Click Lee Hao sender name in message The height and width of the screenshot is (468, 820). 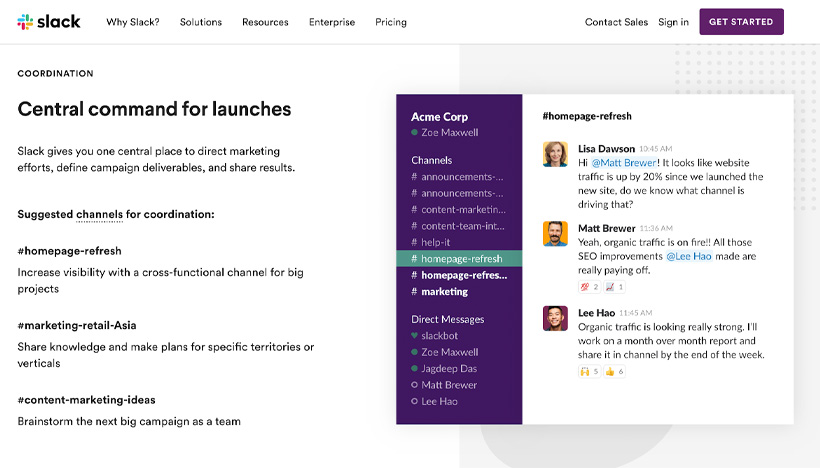click(x=596, y=313)
